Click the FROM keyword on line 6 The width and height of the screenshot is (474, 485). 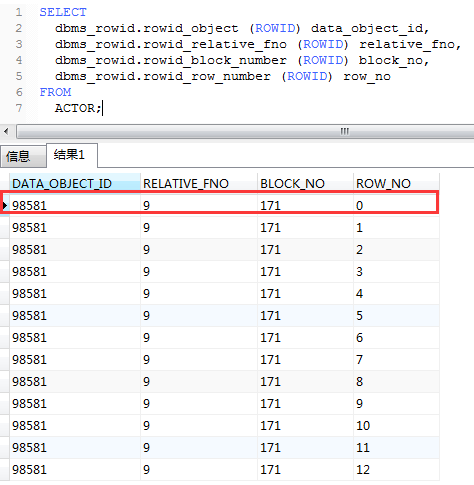(x=55, y=92)
